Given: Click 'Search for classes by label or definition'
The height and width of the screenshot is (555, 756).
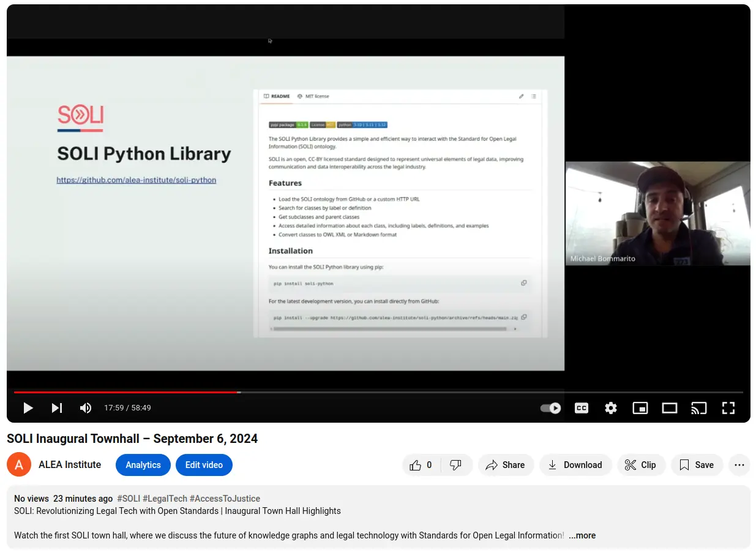Looking at the screenshot, I should pyautogui.click(x=325, y=208).
